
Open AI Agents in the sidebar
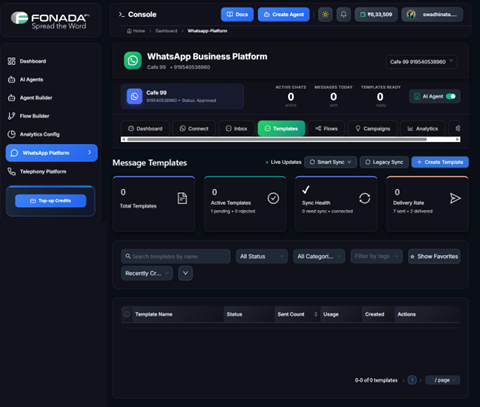51,79
